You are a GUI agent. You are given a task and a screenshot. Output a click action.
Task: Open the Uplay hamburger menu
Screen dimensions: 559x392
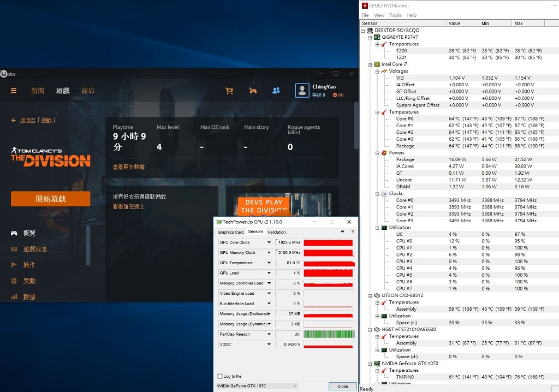point(14,91)
